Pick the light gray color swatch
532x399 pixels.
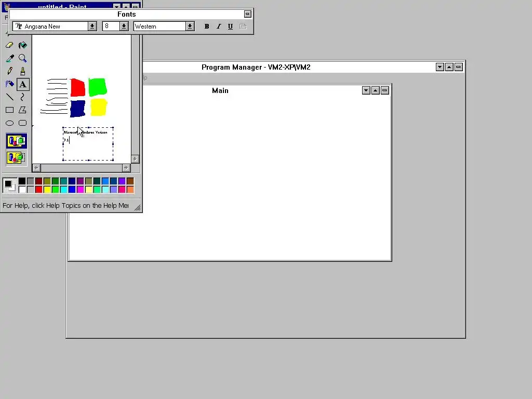31,189
